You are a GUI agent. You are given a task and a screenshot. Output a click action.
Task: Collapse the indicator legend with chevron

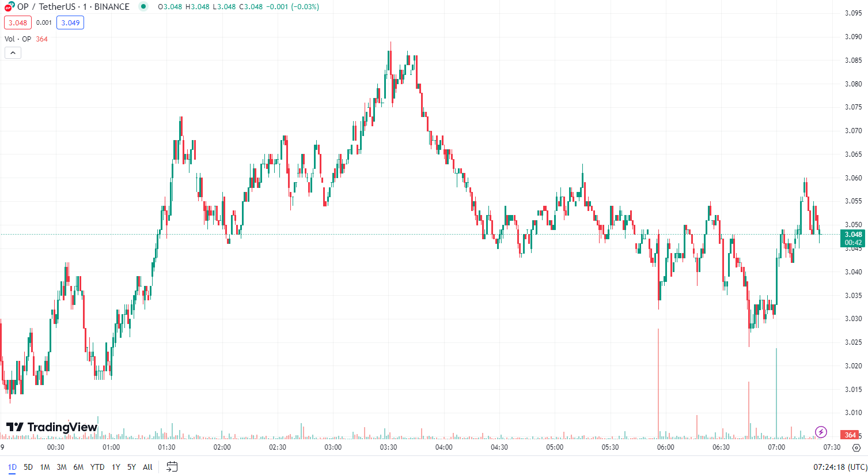tap(13, 53)
